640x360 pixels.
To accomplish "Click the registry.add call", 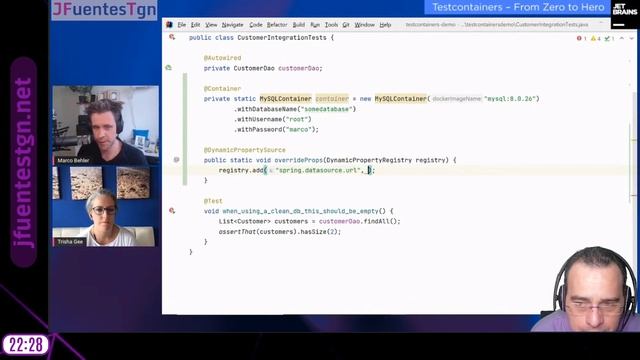I will [241, 170].
